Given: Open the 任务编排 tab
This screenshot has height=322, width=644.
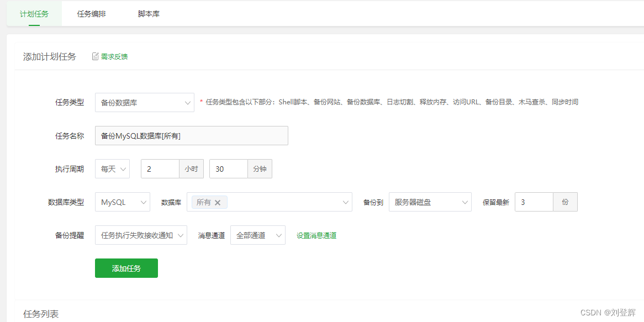Looking at the screenshot, I should click(x=91, y=14).
